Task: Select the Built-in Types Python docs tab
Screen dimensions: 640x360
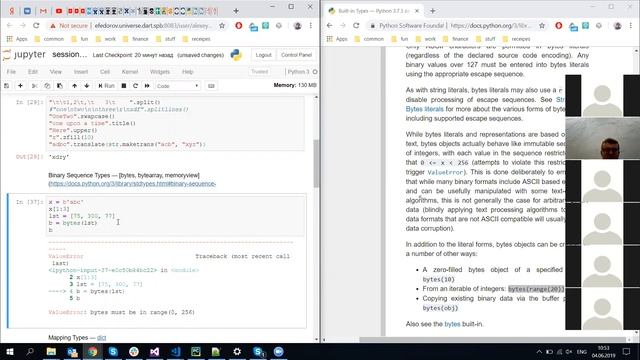Action: pos(374,11)
